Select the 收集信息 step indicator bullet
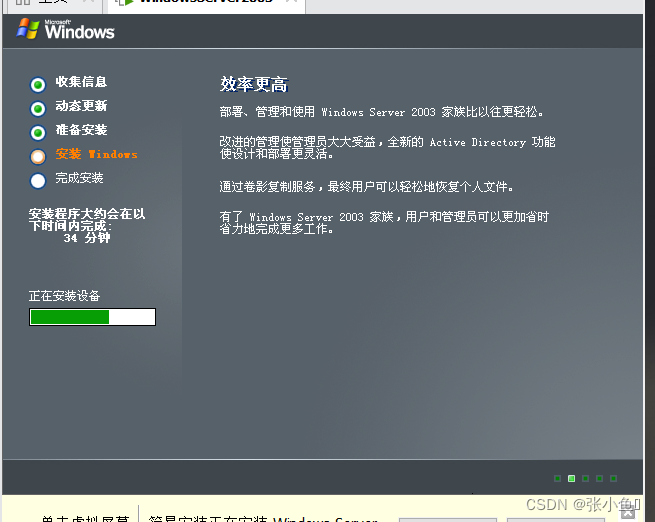Image resolution: width=655 pixels, height=522 pixels. pos(38,85)
